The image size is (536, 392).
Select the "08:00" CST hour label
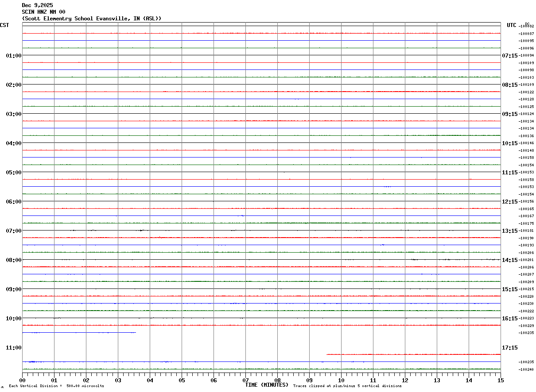tap(14, 260)
